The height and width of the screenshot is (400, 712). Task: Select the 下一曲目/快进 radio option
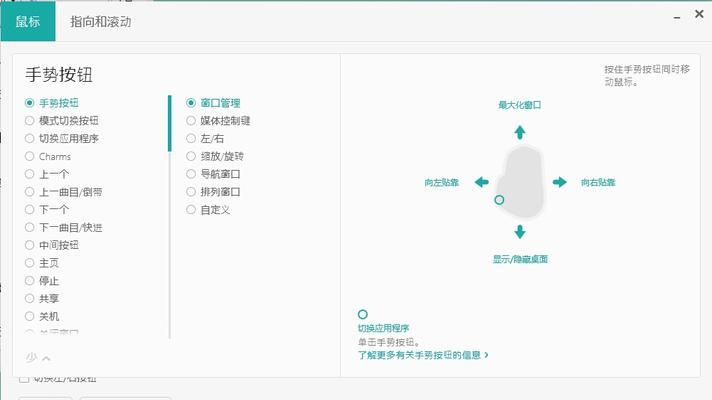(30, 227)
